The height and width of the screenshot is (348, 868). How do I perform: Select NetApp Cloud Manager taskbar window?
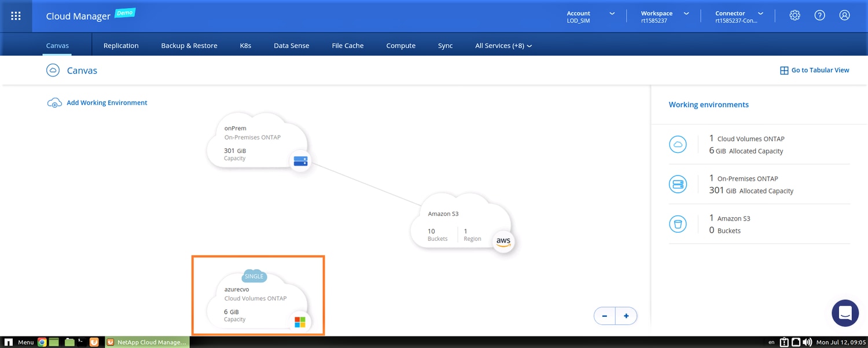pos(148,342)
